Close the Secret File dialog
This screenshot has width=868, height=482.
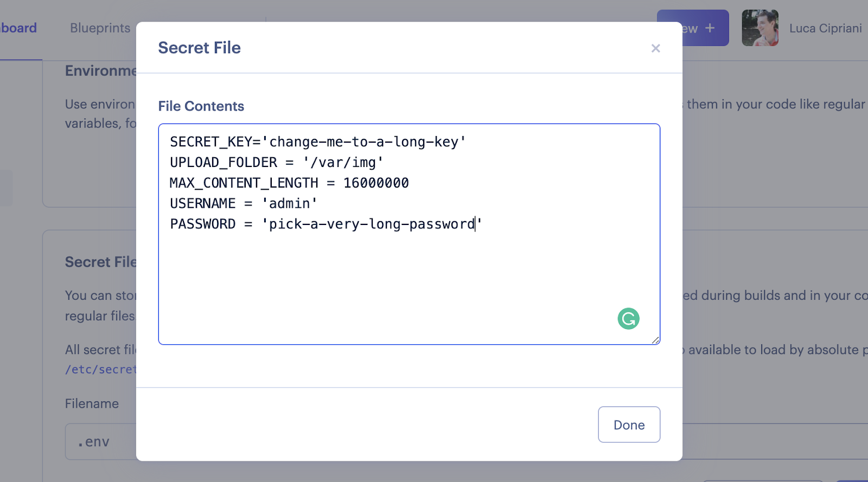pyautogui.click(x=655, y=48)
